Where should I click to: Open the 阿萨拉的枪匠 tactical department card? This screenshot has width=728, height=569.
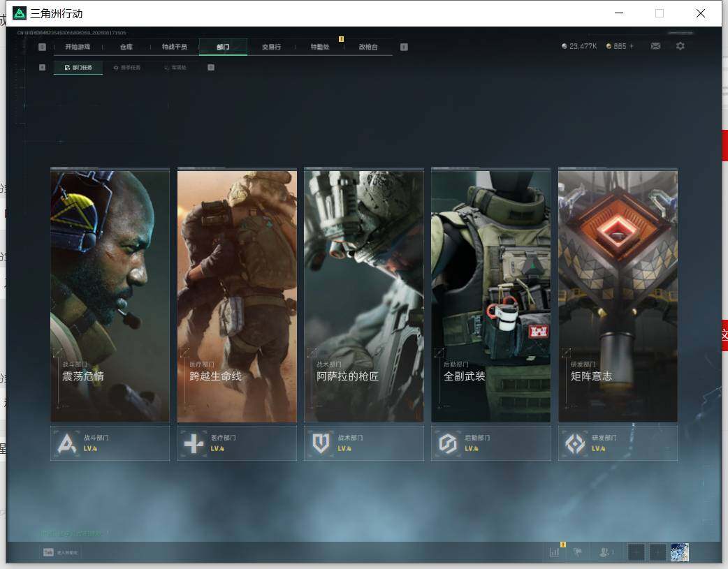[x=364, y=295]
